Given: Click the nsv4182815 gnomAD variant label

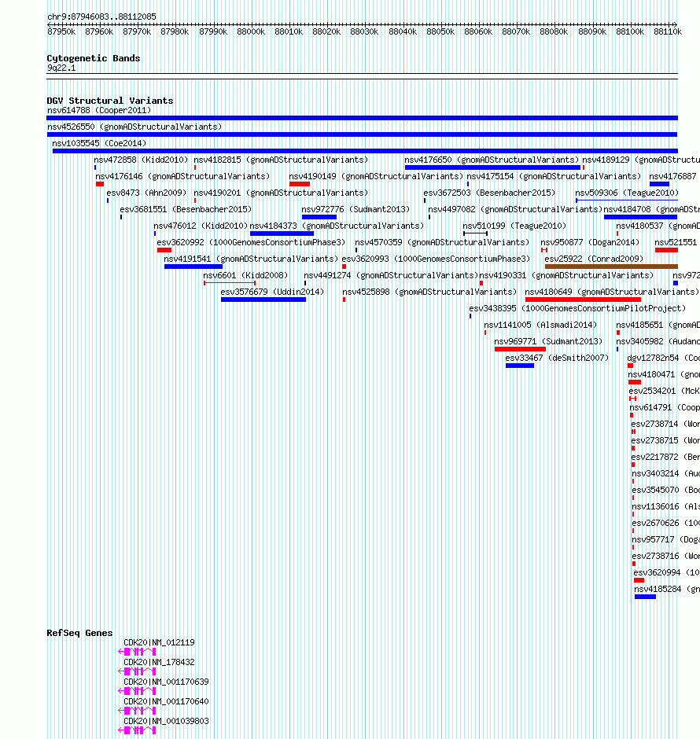Looking at the screenshot, I should (281, 160).
